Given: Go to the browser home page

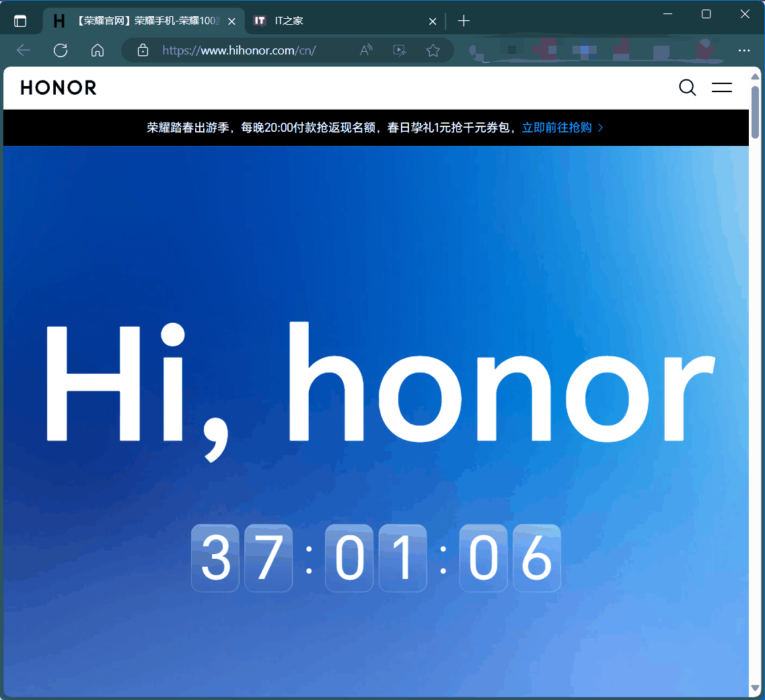Looking at the screenshot, I should coord(97,50).
